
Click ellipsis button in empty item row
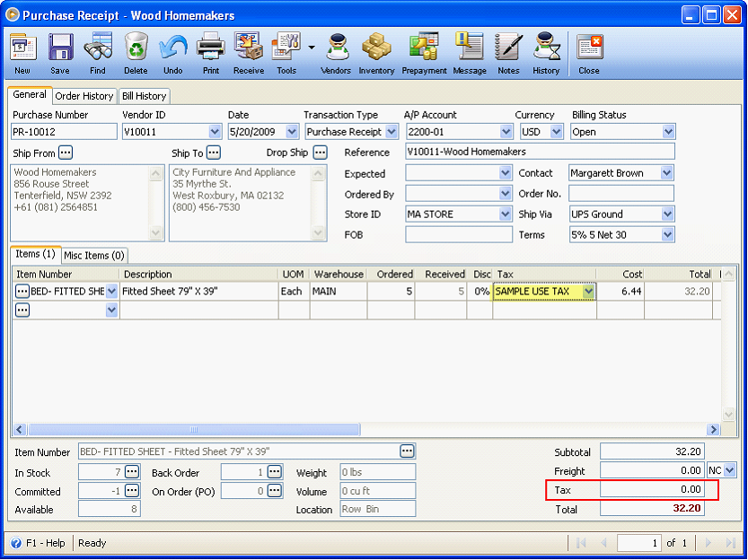[x=22, y=311]
